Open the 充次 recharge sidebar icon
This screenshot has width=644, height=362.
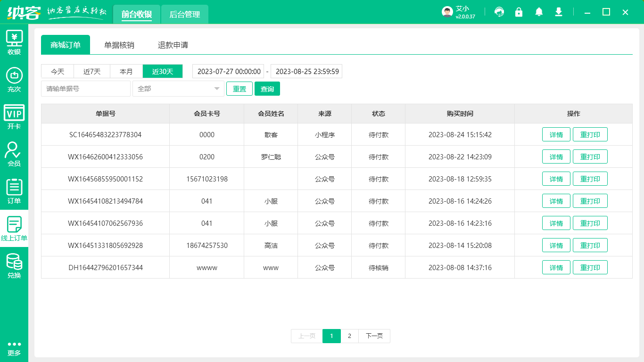(x=14, y=80)
